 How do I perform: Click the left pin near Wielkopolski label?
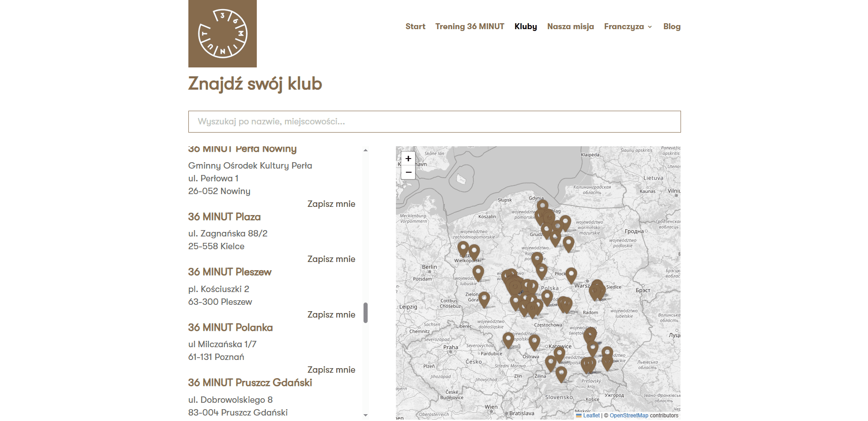click(463, 248)
